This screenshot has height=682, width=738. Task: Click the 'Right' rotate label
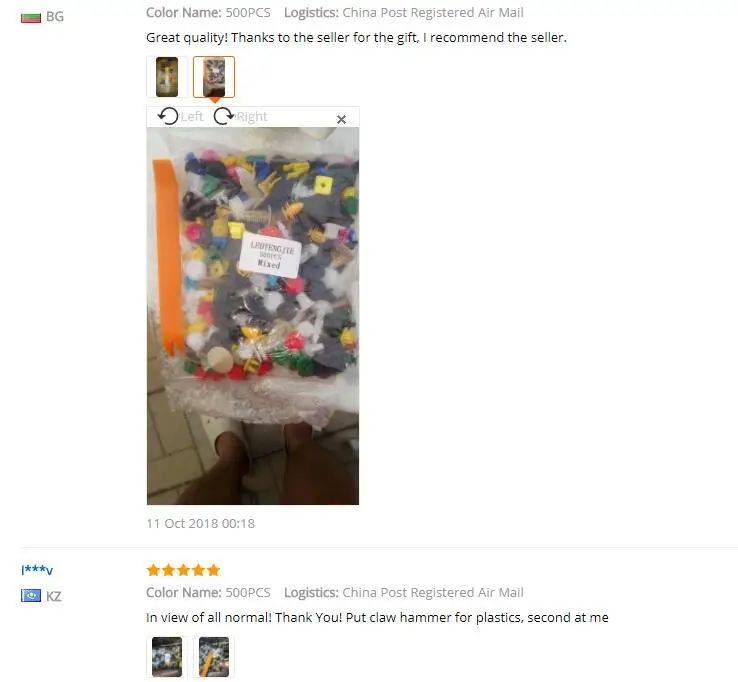click(x=252, y=116)
